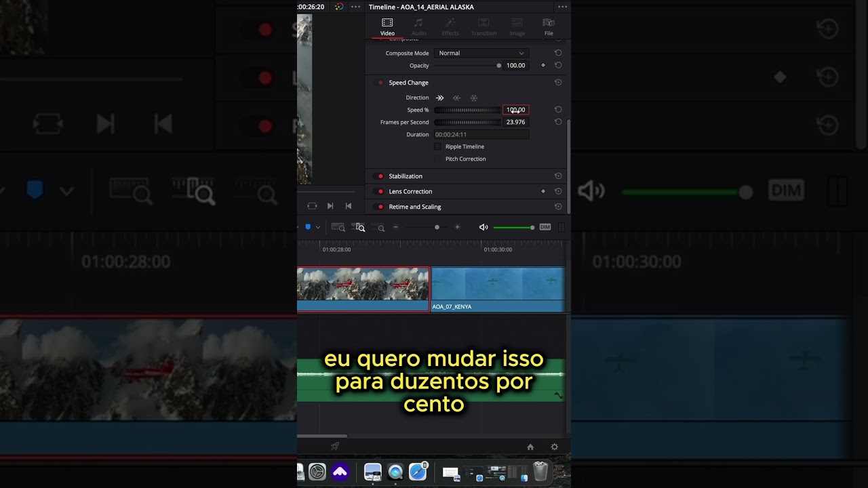The width and height of the screenshot is (868, 488).
Task: Jump to previous edit under the viewer
Action: coord(349,206)
